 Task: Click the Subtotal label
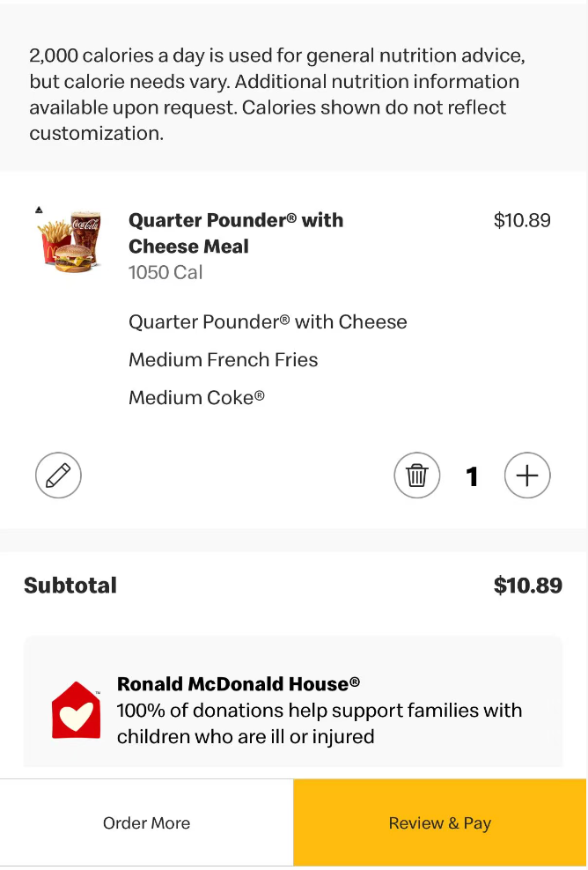70,586
